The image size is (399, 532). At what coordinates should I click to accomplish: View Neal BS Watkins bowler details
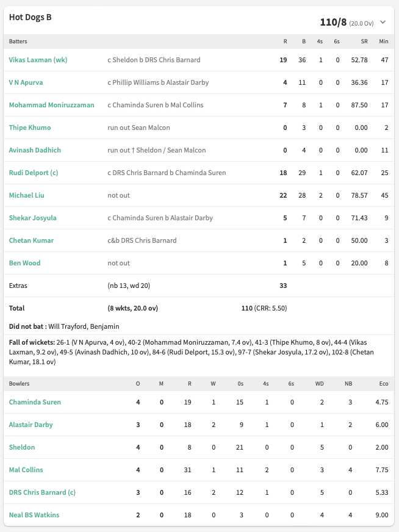click(x=34, y=515)
